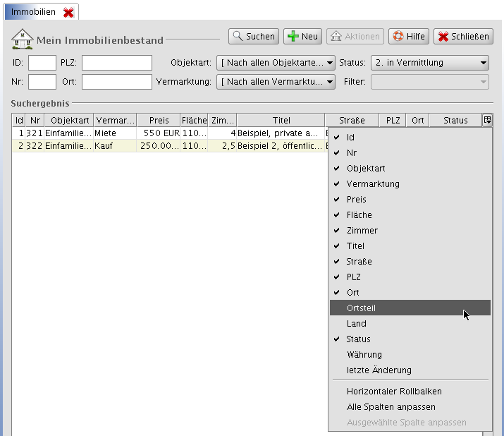Select Alle Spalten anpassen menu entry
The image size is (504, 436).
pos(391,407)
